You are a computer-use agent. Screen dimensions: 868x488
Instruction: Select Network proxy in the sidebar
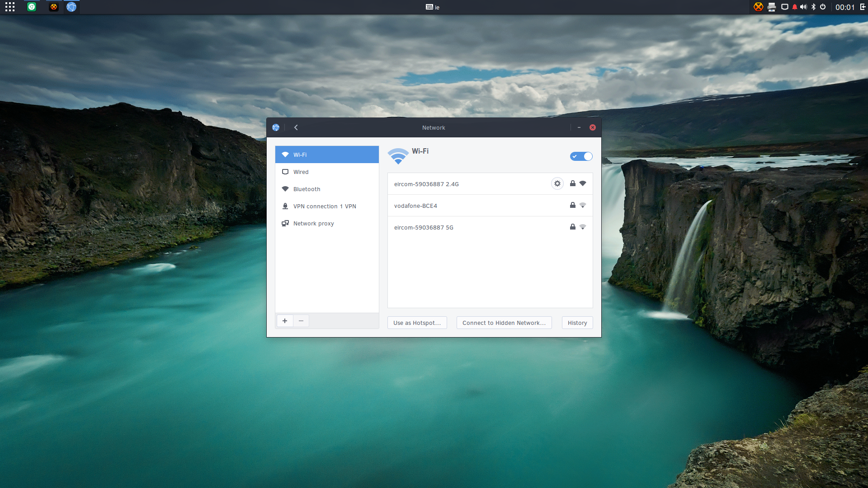[327, 223]
